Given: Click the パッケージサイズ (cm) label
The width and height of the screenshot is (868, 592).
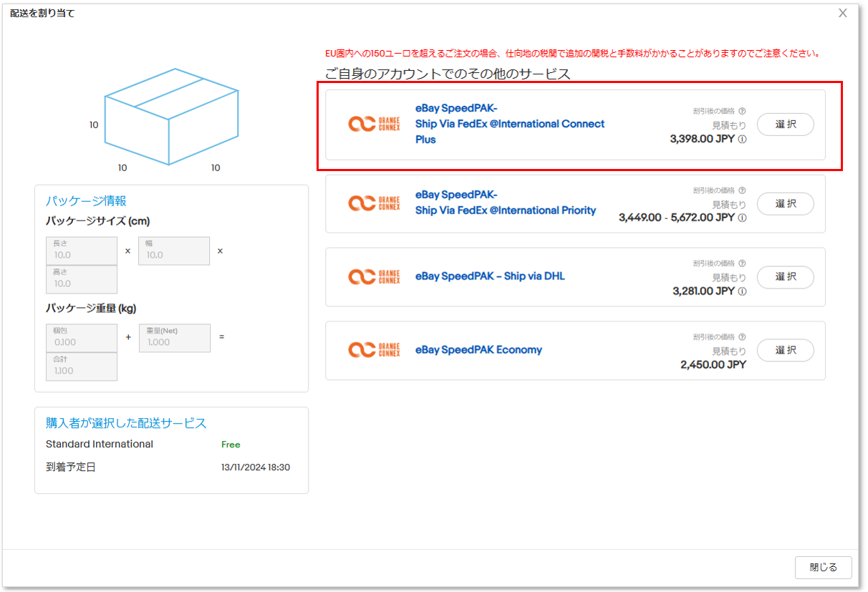Looking at the screenshot, I should (x=97, y=221).
